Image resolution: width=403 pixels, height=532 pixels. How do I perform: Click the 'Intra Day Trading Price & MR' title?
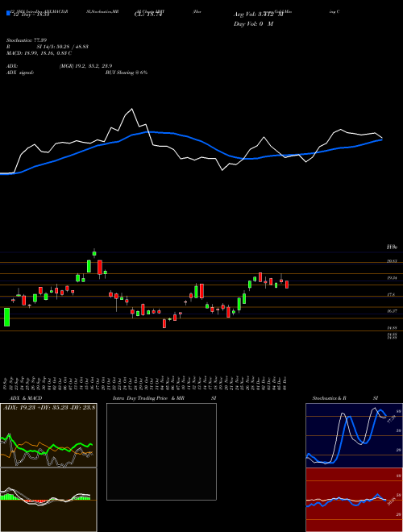(148, 398)
